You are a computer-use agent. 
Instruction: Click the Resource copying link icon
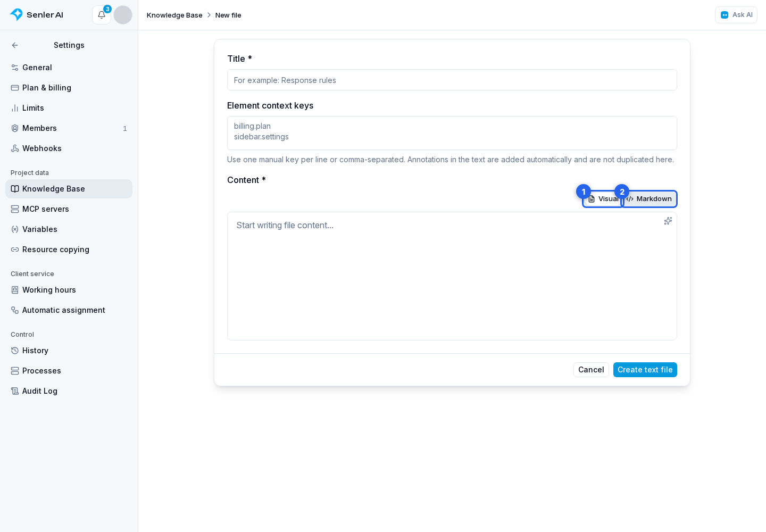(x=15, y=250)
